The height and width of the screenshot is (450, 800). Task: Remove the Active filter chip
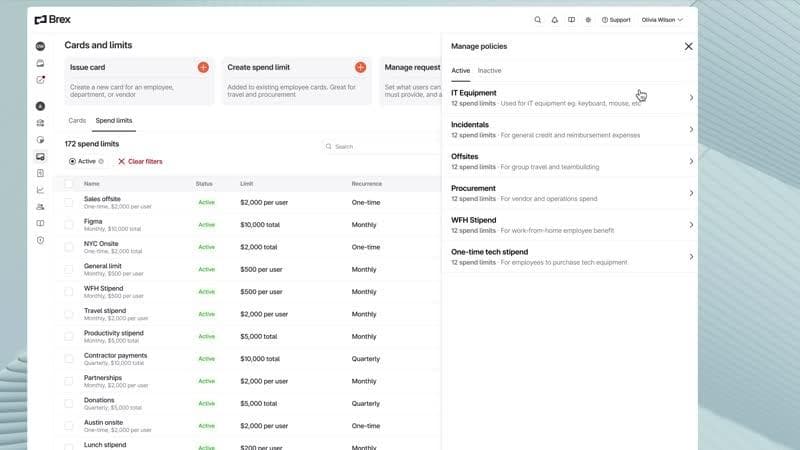coord(101,161)
